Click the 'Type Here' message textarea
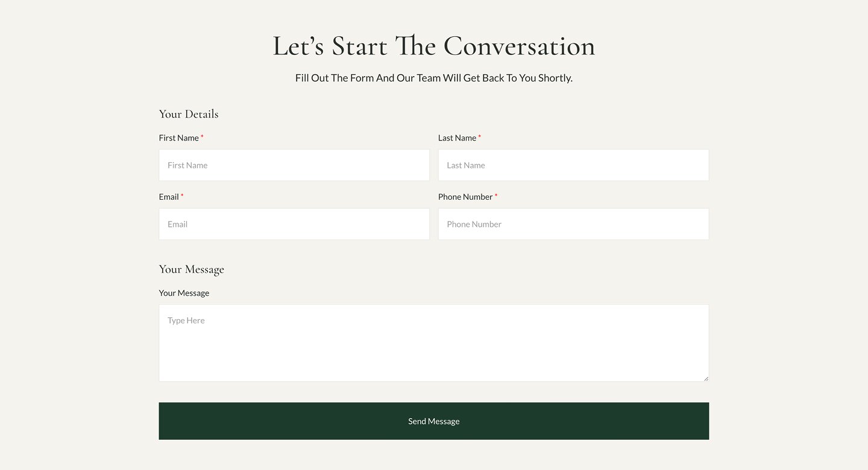This screenshot has height=470, width=868. (x=433, y=343)
